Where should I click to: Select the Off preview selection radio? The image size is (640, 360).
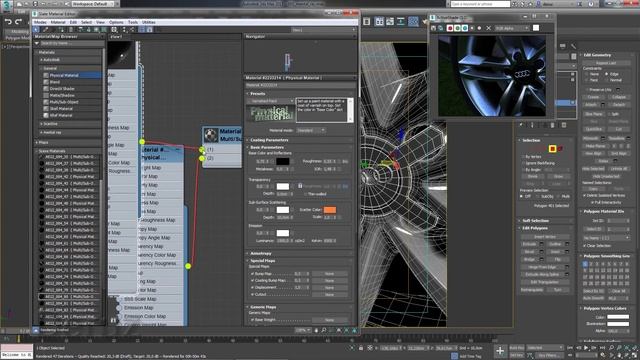click(522, 196)
